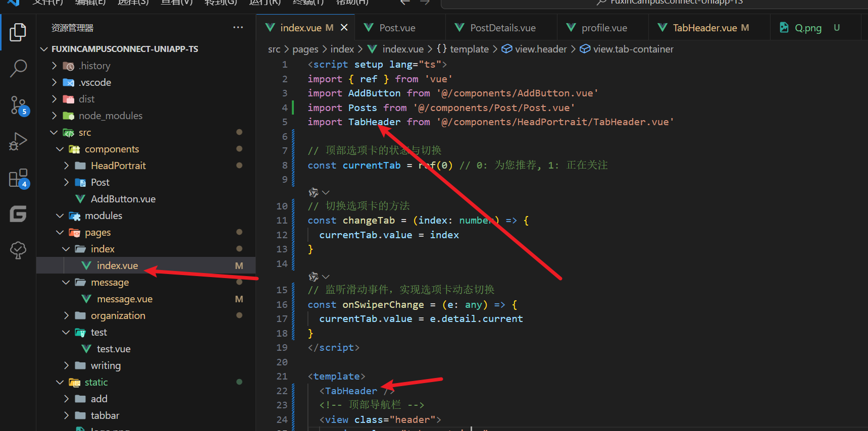
Task: Click the template braces icon in breadcrumb
Action: pyautogui.click(x=442, y=49)
